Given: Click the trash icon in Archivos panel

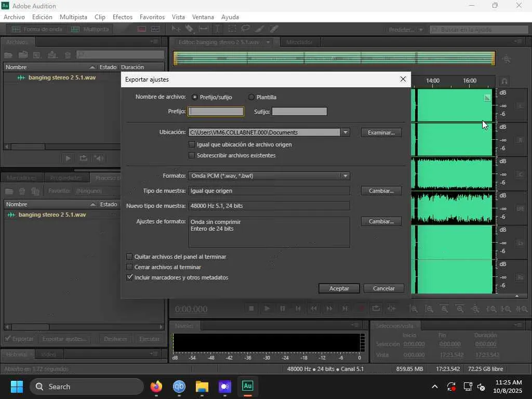Looking at the screenshot, I should click(x=68, y=55).
